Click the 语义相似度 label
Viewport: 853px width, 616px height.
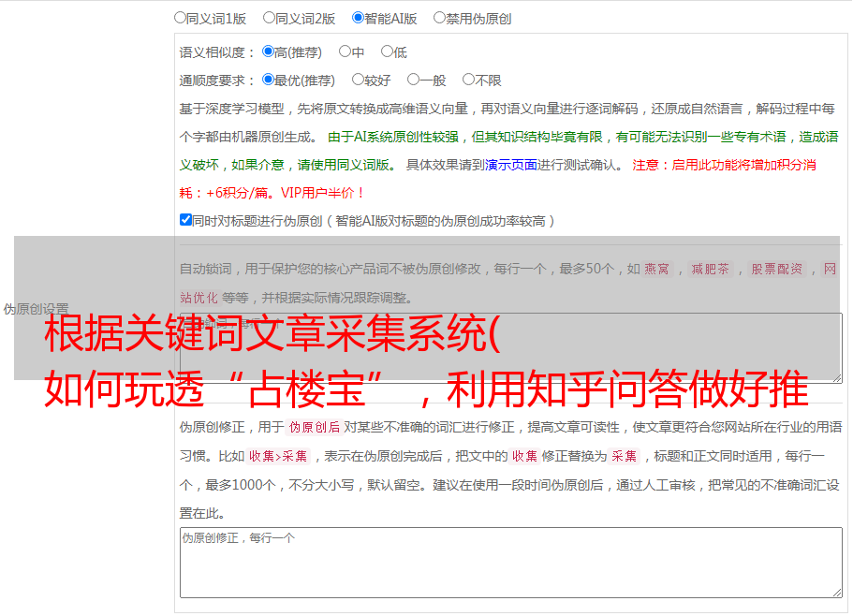pyautogui.click(x=217, y=52)
